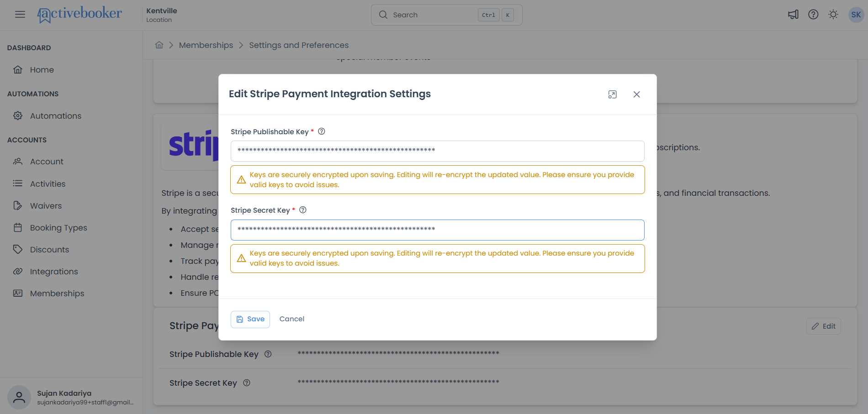The width and height of the screenshot is (868, 414).
Task: Open the SK user avatar menu
Action: (856, 15)
